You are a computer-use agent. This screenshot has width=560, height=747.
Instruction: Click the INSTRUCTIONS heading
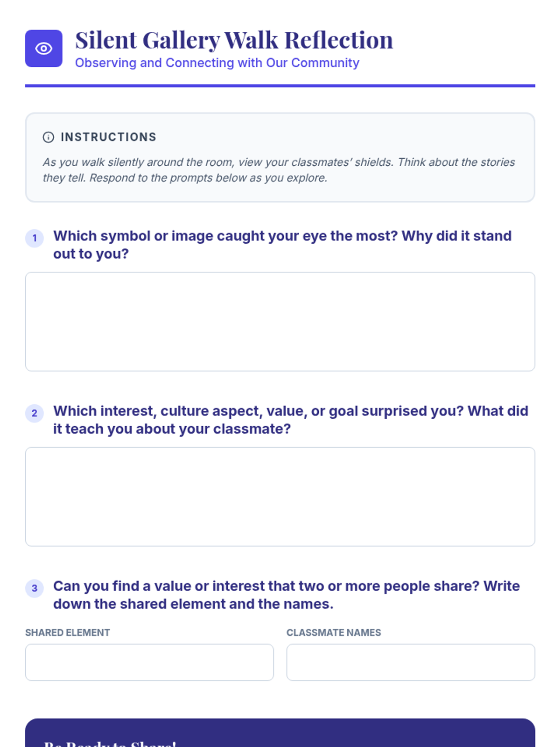click(x=108, y=137)
